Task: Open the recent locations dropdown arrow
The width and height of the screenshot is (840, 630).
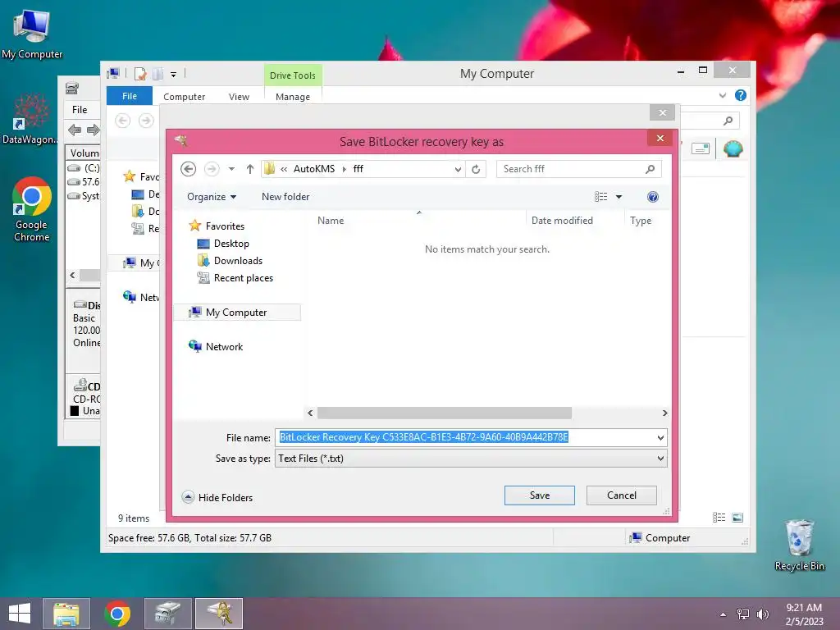Action: pyautogui.click(x=231, y=169)
